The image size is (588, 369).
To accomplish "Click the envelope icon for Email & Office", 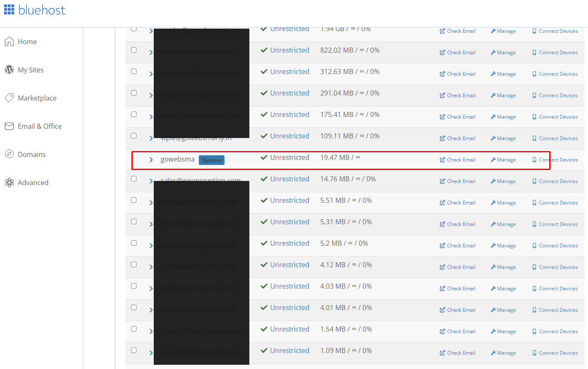I will click(x=9, y=126).
